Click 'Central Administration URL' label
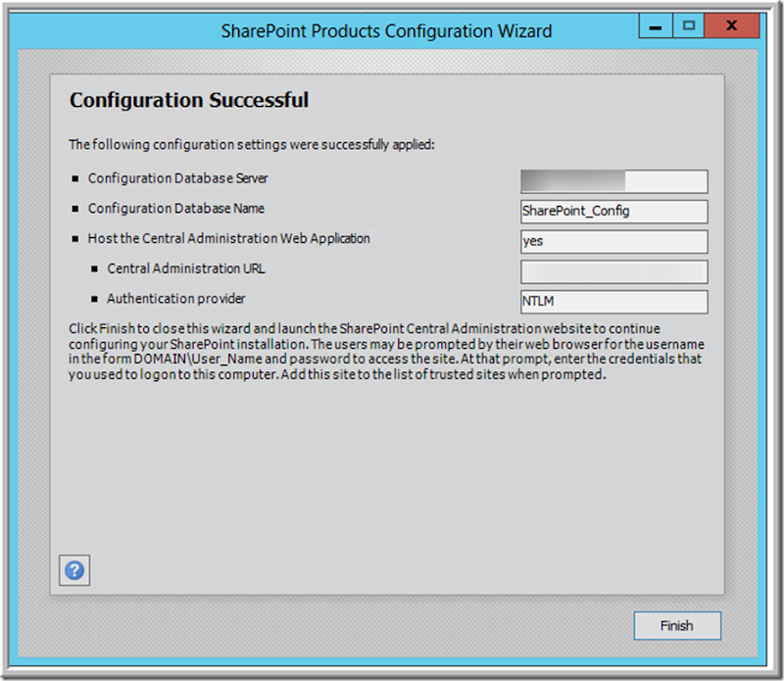Image resolution: width=784 pixels, height=681 pixels. pos(186,268)
